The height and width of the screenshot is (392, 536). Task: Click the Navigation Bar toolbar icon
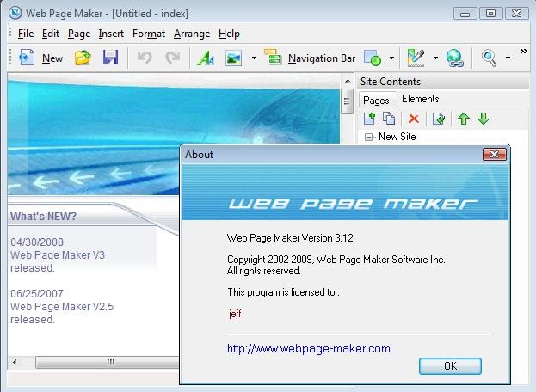click(273, 57)
